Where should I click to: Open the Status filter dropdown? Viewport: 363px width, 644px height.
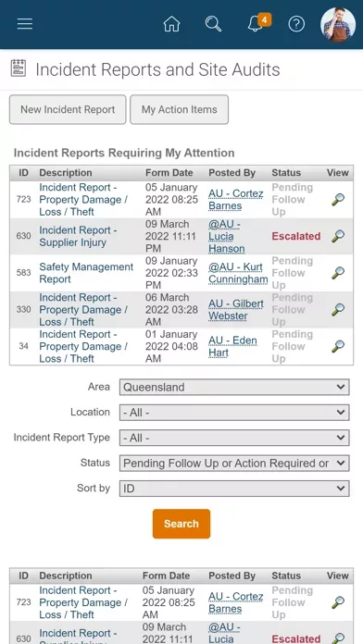[x=234, y=464]
